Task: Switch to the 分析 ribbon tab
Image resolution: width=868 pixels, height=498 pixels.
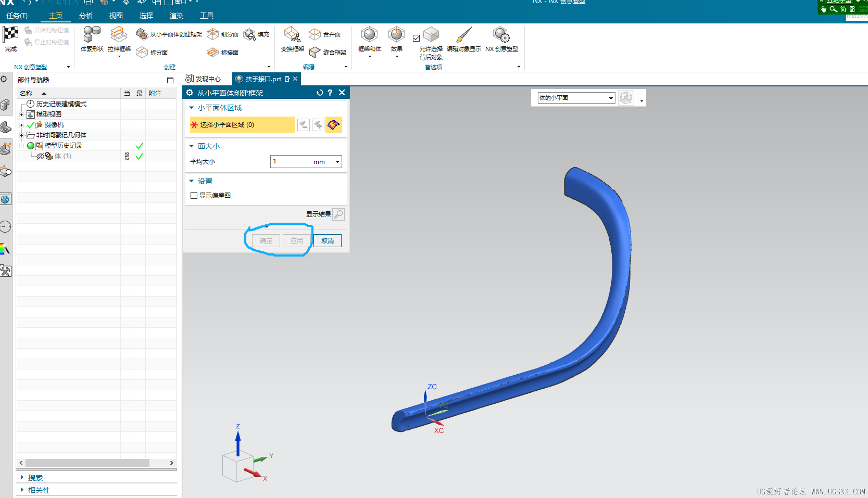Action: (x=86, y=16)
